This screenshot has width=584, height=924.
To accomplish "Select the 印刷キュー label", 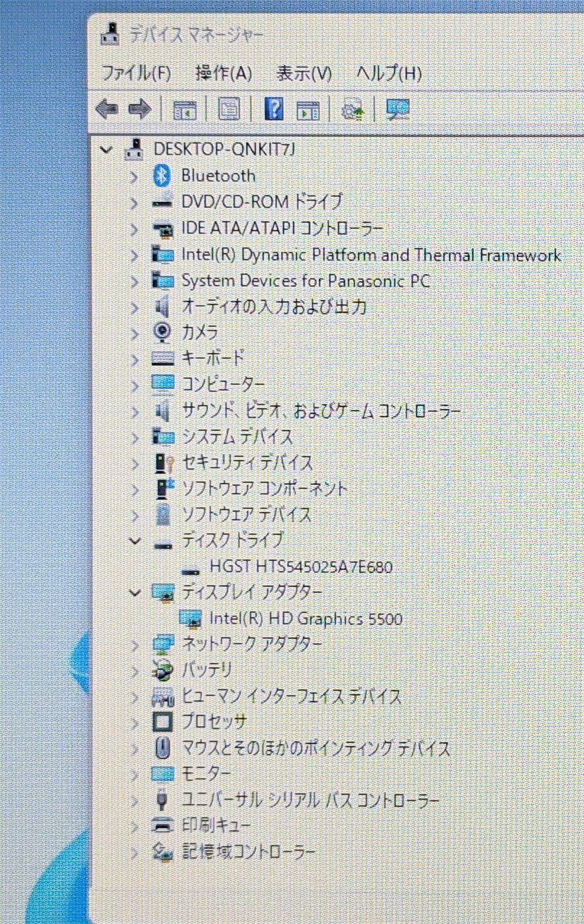I will [216, 826].
